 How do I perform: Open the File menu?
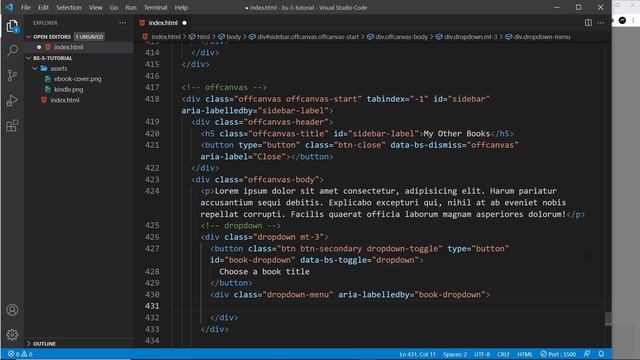pyautogui.click(x=26, y=7)
